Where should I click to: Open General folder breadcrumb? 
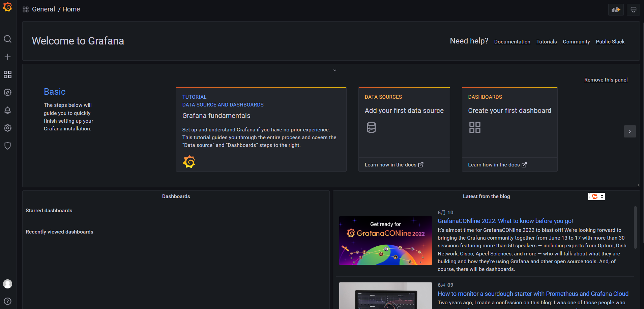pos(43,9)
